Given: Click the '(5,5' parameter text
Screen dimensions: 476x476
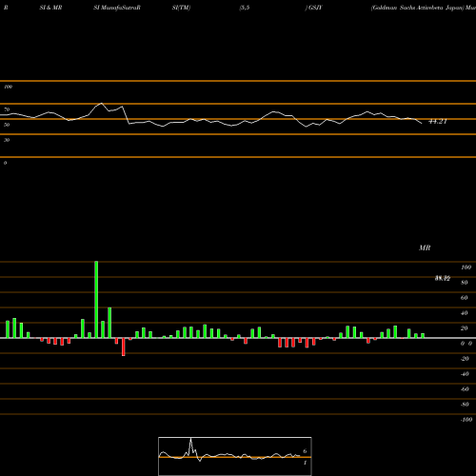Looking at the screenshot, I should [x=245, y=8].
